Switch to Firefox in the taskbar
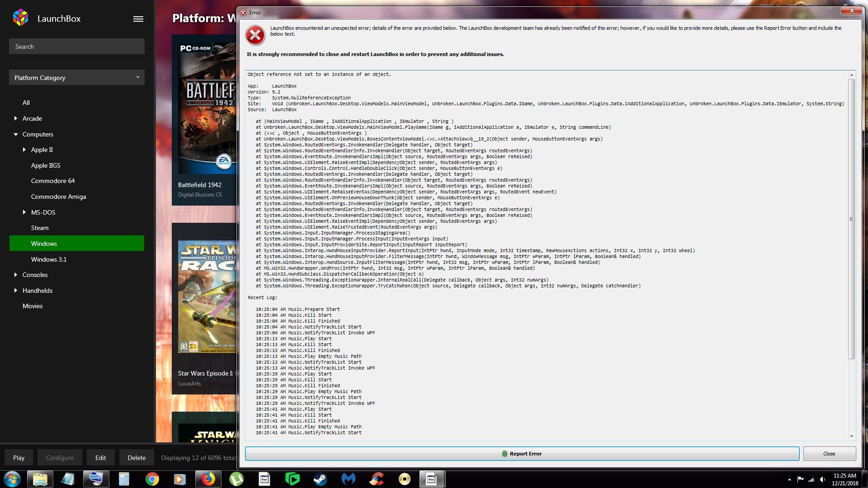 (208, 479)
